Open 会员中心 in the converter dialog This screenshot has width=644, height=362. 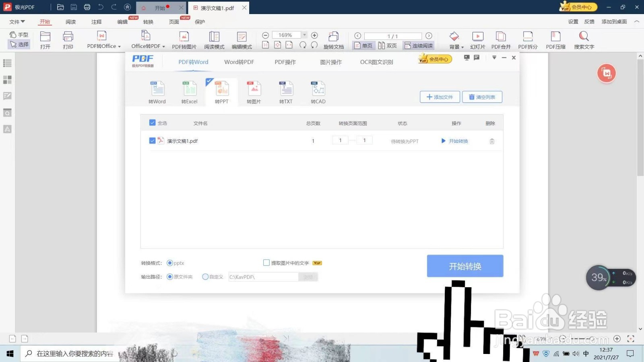[435, 59]
